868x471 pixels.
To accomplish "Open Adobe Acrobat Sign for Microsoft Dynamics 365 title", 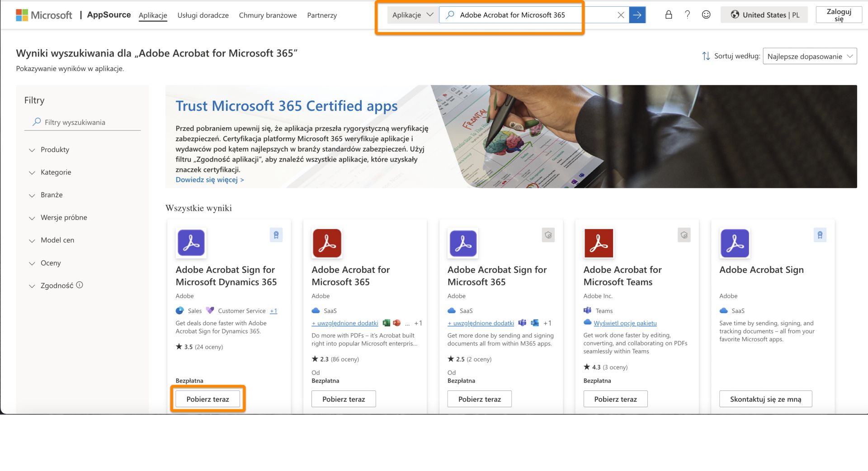I will tap(226, 276).
